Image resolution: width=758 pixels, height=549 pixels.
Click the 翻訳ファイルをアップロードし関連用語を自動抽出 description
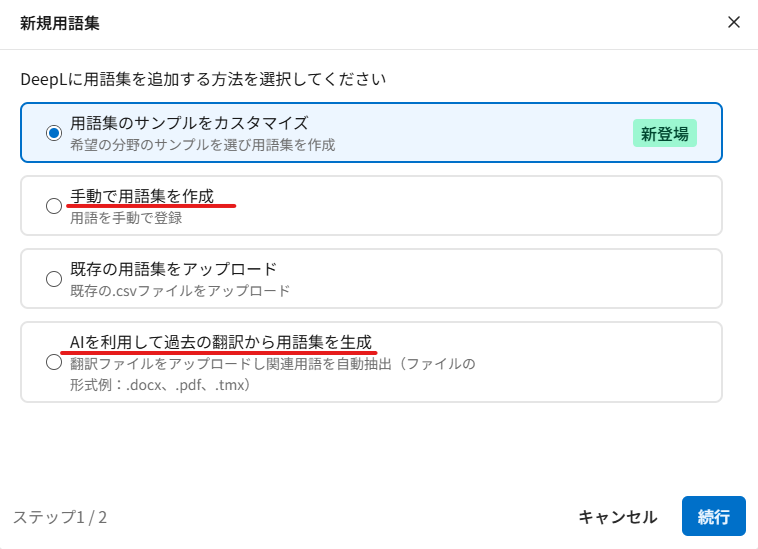coord(272,363)
